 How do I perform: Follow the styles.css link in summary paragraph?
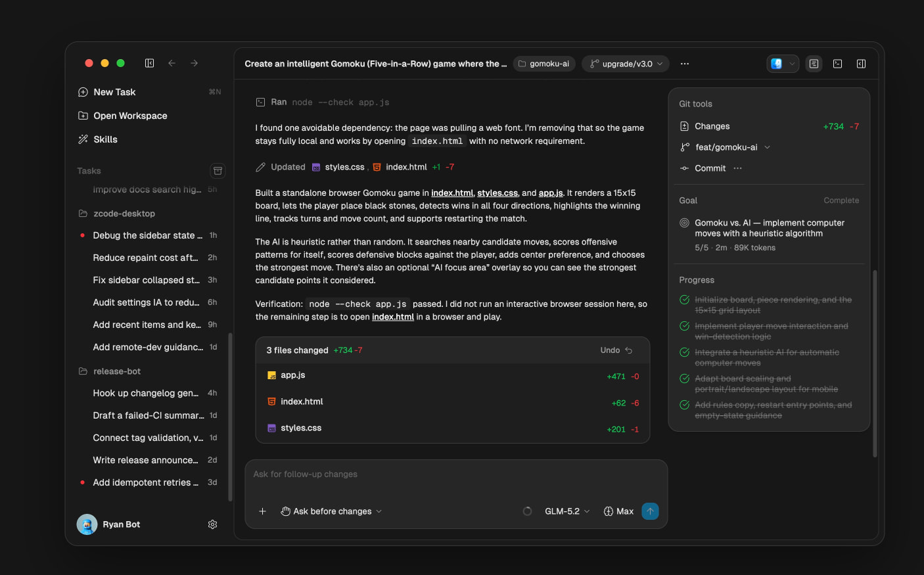(497, 193)
